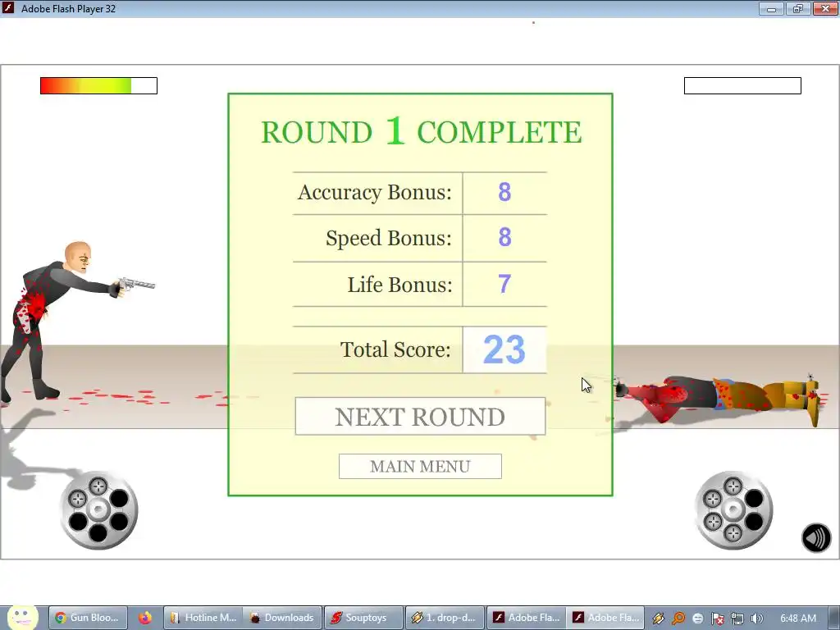
Task: Click the player's revolver cylinder
Action: click(x=98, y=510)
